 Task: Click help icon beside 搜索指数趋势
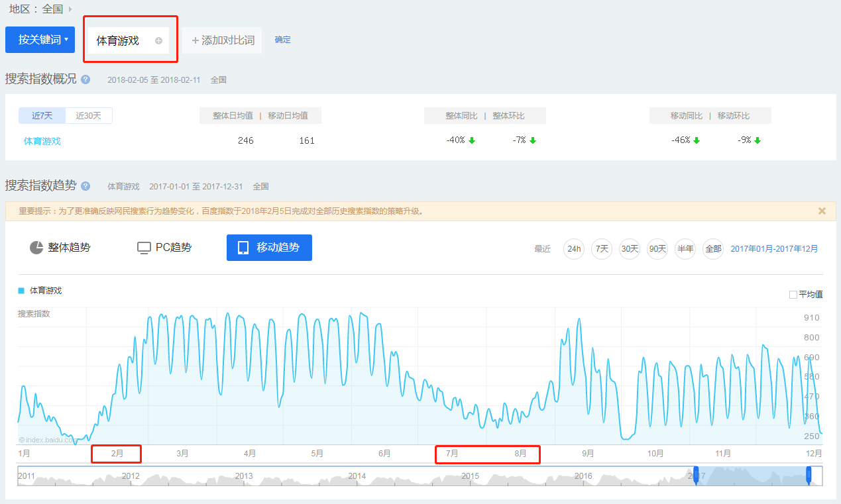pos(85,186)
